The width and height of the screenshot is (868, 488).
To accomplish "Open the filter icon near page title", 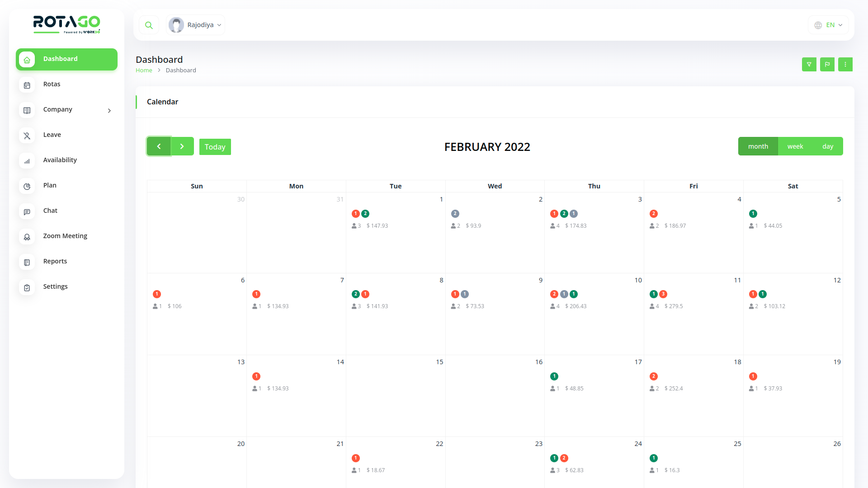I will point(809,64).
